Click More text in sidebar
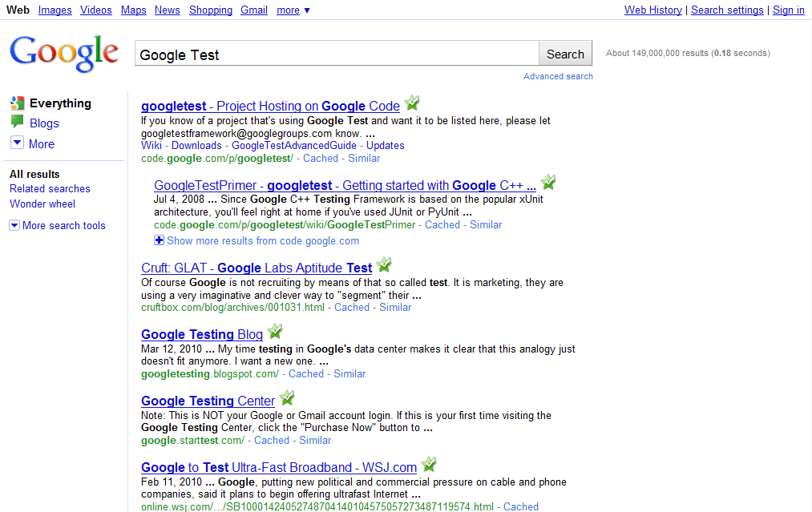This screenshot has height=512, width=812. (42, 144)
